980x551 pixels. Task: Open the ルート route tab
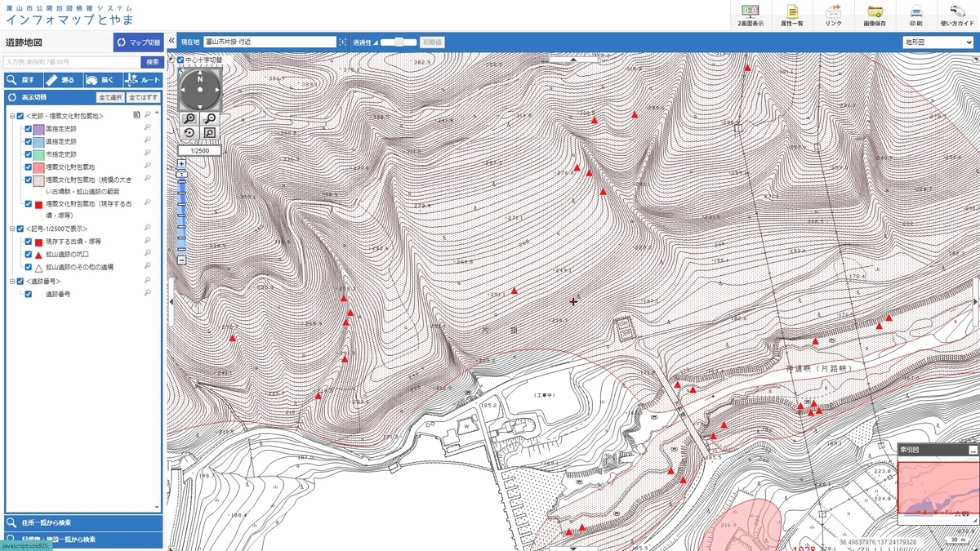(142, 80)
